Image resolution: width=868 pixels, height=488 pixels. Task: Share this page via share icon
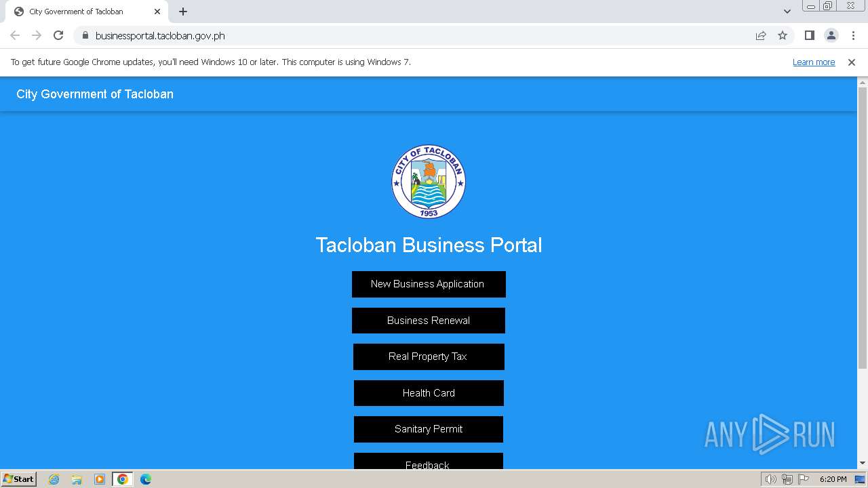pos(761,35)
